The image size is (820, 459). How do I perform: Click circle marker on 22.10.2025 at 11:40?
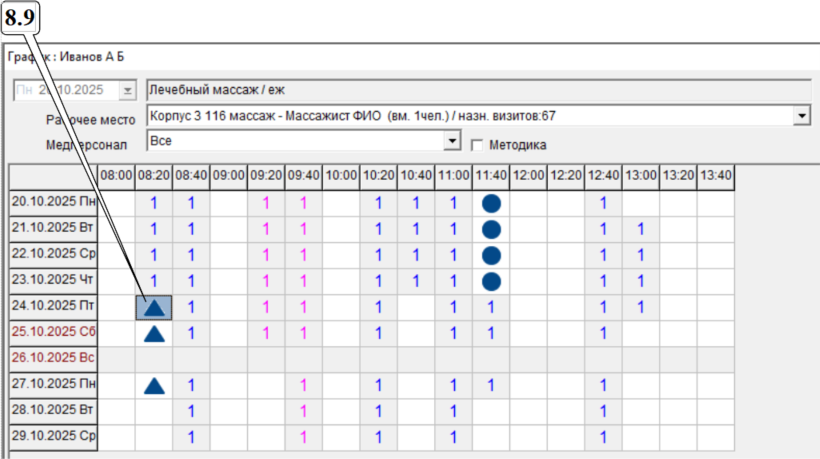tap(491, 255)
